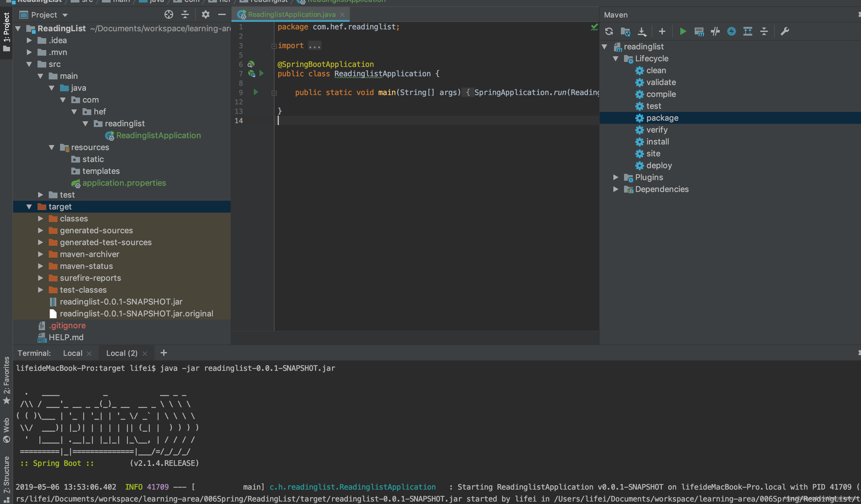Click run gutter arrow on class line 7
This screenshot has height=504, width=861.
click(261, 73)
